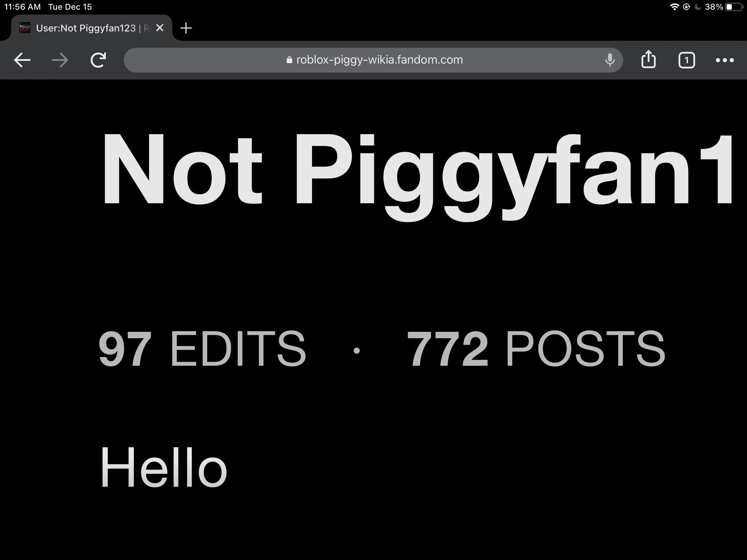Tap the padlock security icon
Screen dimensions: 747x560
(289, 60)
